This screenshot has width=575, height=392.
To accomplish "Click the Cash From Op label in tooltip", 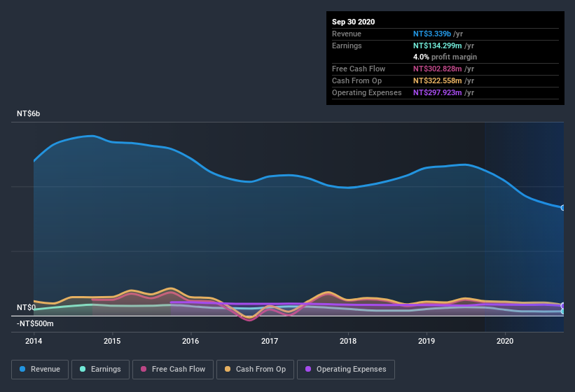I will (356, 80).
